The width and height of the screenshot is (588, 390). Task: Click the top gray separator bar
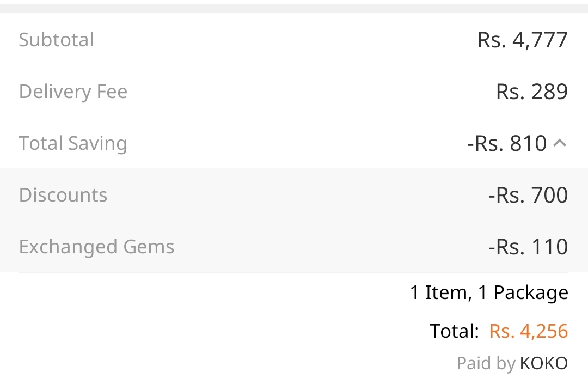(294, 8)
